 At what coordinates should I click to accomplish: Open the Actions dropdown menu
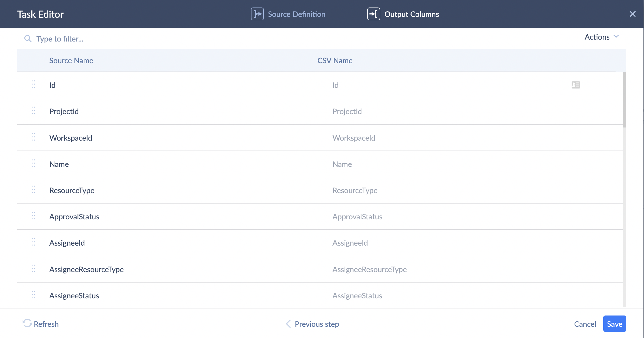(597, 37)
